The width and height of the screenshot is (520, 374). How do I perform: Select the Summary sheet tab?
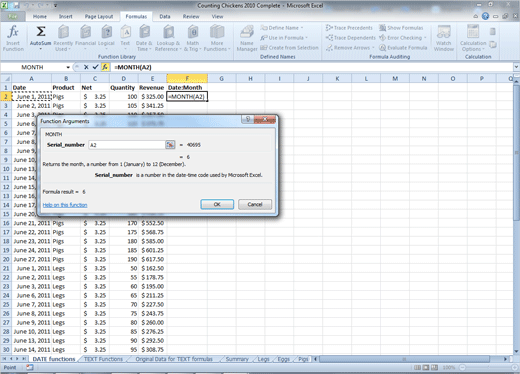237,359
